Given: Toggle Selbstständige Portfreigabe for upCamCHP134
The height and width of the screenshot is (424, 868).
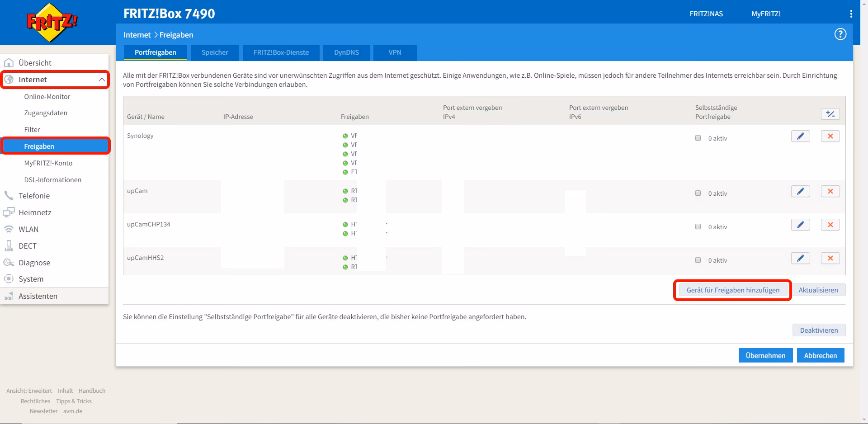Looking at the screenshot, I should pyautogui.click(x=698, y=226).
